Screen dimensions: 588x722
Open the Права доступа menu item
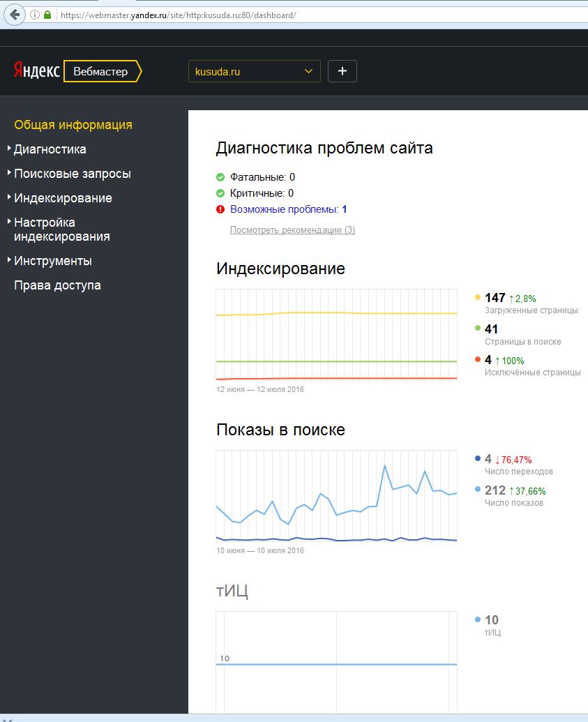pyautogui.click(x=58, y=285)
